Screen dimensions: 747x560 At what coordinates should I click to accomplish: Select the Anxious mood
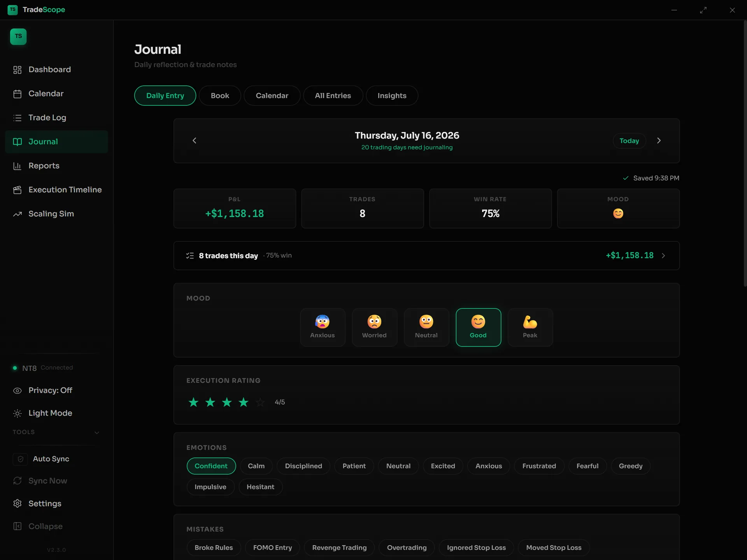323,327
